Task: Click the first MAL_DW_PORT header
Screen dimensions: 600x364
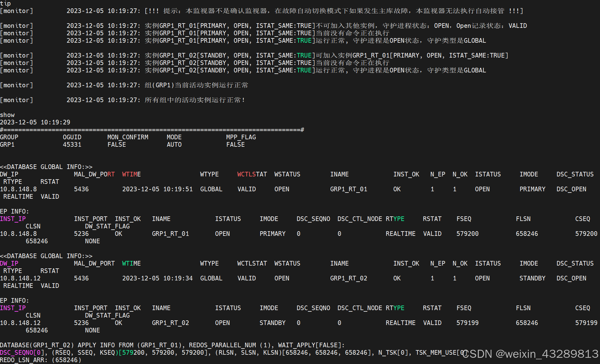Action: click(x=94, y=174)
